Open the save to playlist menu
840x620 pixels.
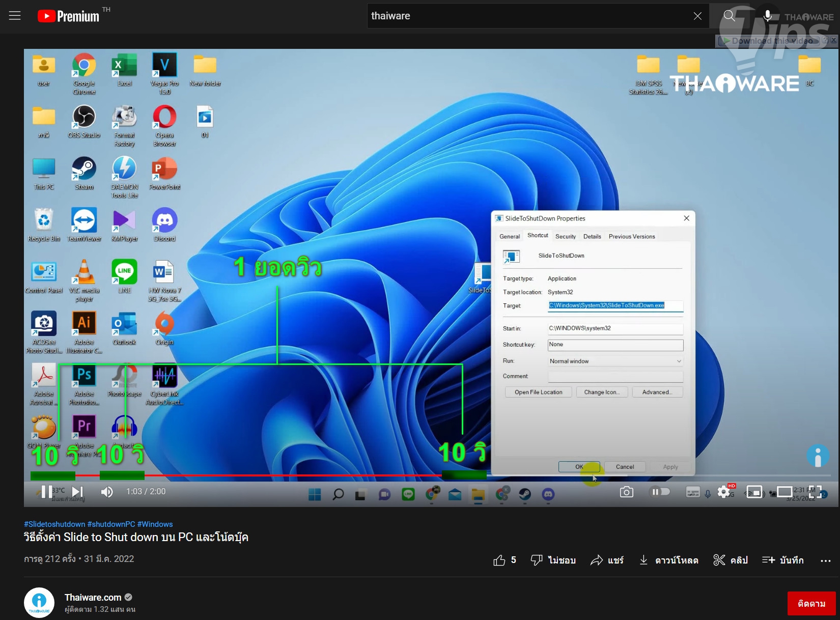(x=782, y=560)
